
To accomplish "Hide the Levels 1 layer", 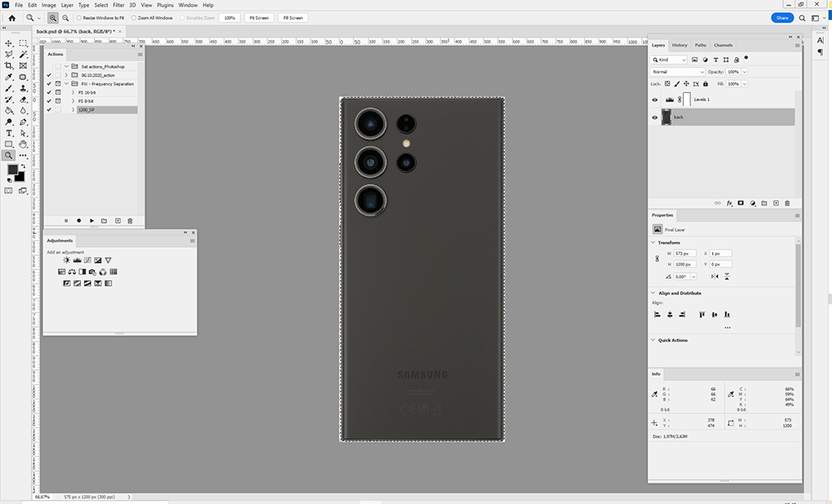I will point(655,100).
